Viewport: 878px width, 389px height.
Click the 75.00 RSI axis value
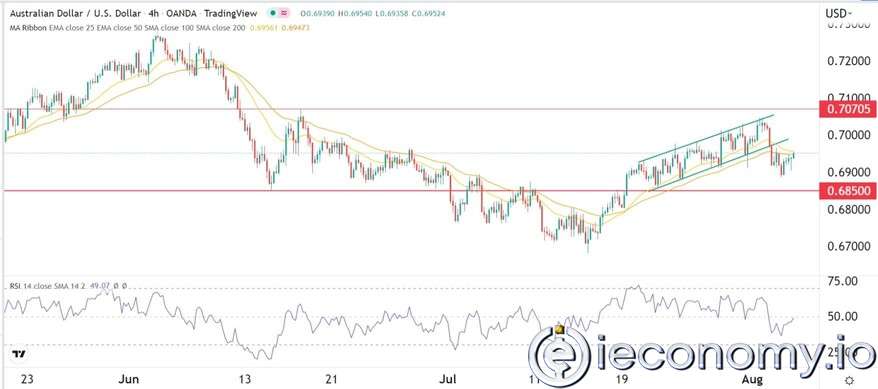point(844,281)
